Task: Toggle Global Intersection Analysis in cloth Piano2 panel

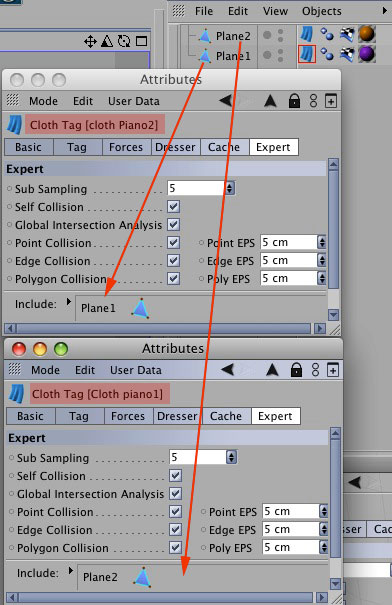Action: [x=174, y=224]
